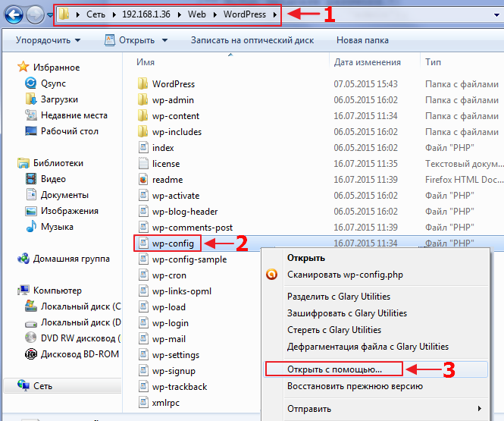Select the Сеть breadcrumb segment
The height and width of the screenshot is (421, 504).
[x=95, y=14]
